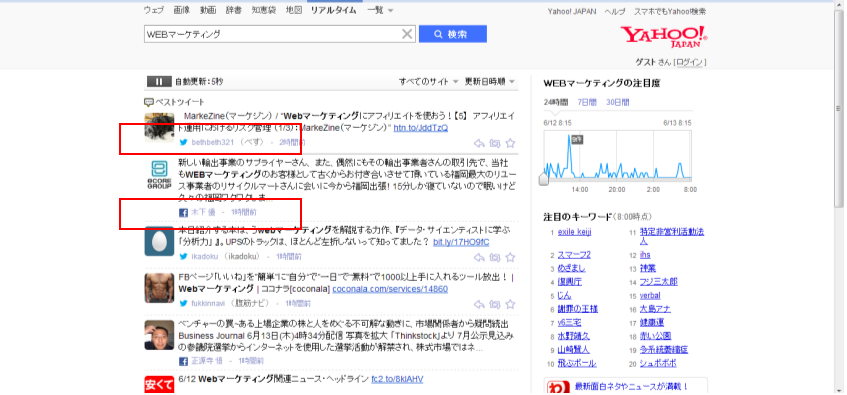Open the 更新日時順 sort dropdown
The height and width of the screenshot is (395, 847).
point(490,82)
